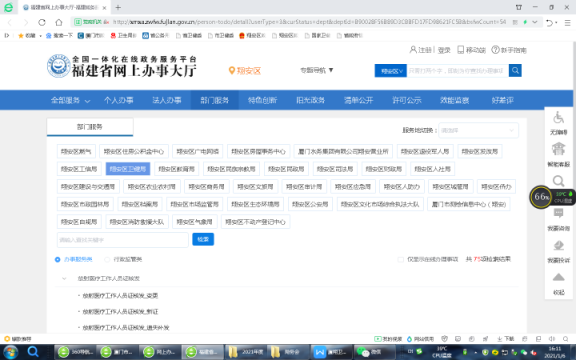Screen dimensions: 576x360
Task: Click the site search text box
Action: pos(458,71)
